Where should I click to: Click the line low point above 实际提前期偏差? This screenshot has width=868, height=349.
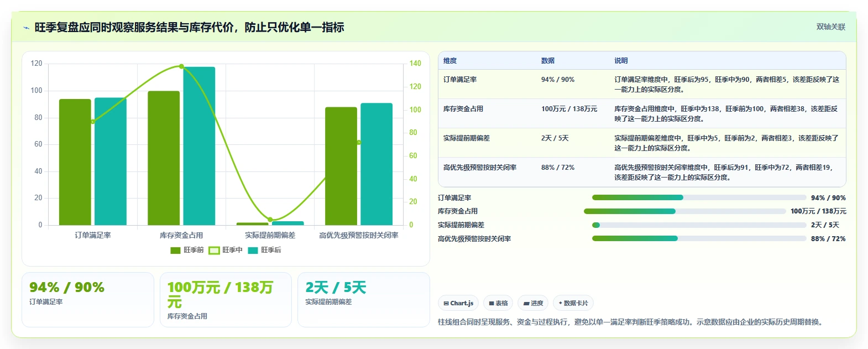[270, 220]
